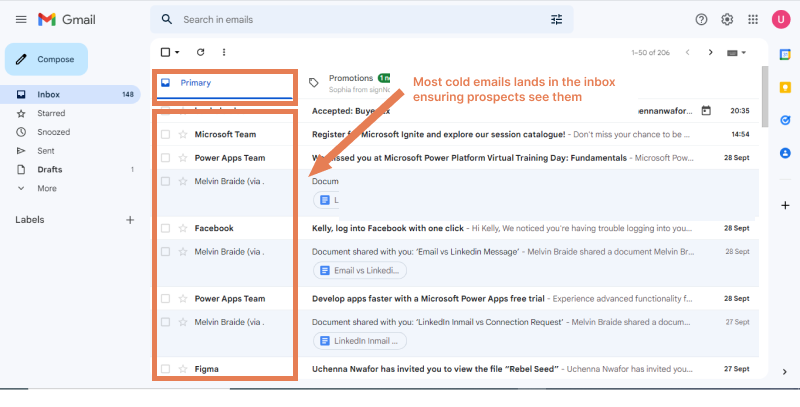Open Google Tasks side panel icon
This screenshot has width=800, height=407.
(785, 120)
